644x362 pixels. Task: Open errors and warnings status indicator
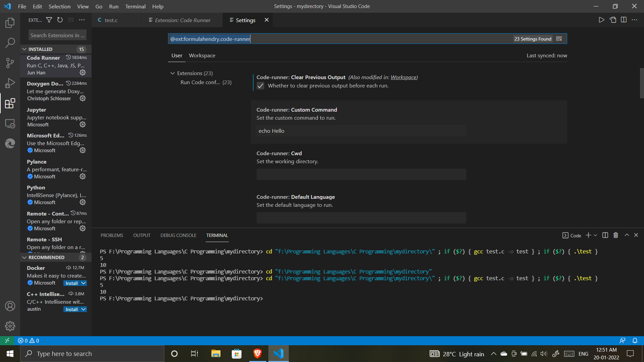pyautogui.click(x=29, y=341)
